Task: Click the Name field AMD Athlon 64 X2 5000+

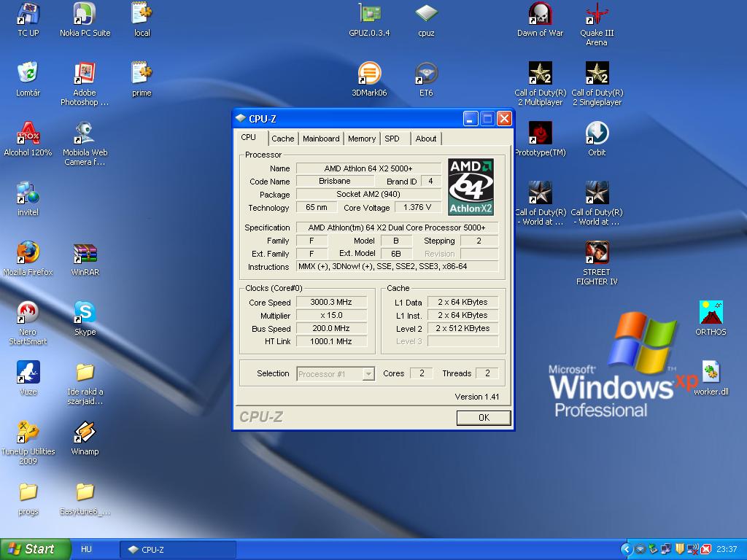Action: pos(368,168)
